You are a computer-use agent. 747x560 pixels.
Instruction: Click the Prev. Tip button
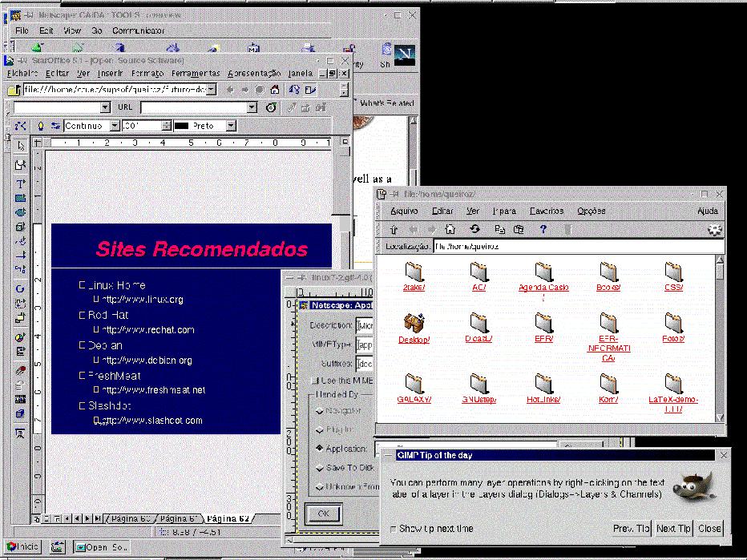631,529
